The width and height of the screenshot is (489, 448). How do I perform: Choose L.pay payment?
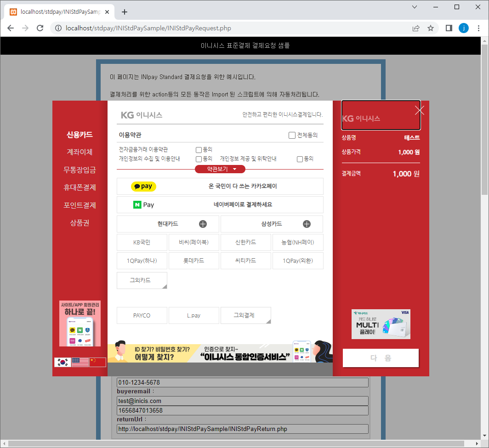pos(193,315)
